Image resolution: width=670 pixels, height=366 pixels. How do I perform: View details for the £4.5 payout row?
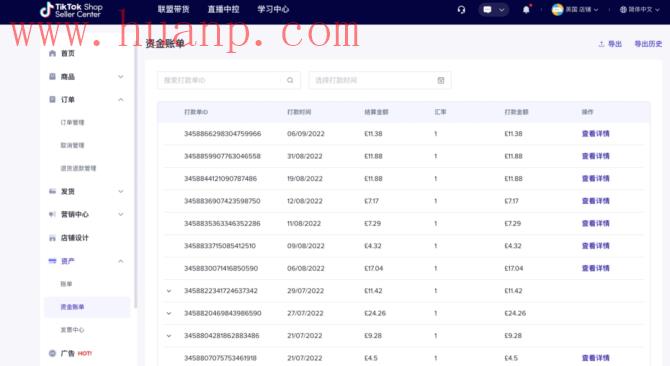pyautogui.click(x=596, y=358)
